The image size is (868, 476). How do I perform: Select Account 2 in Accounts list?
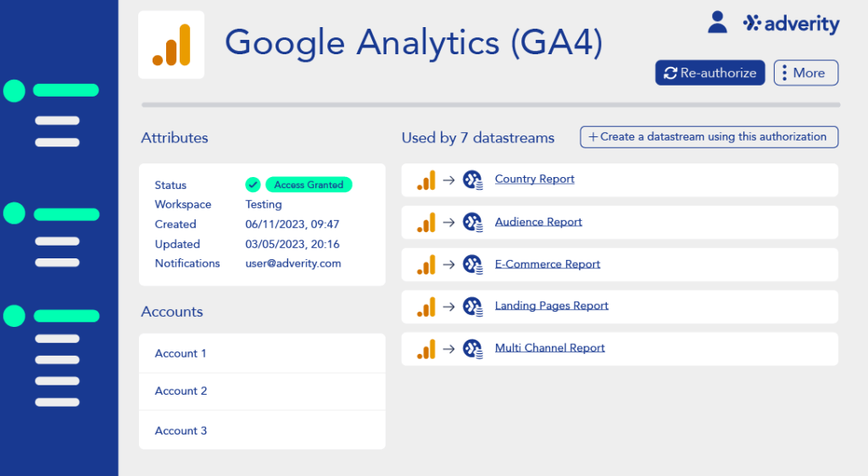click(x=262, y=391)
